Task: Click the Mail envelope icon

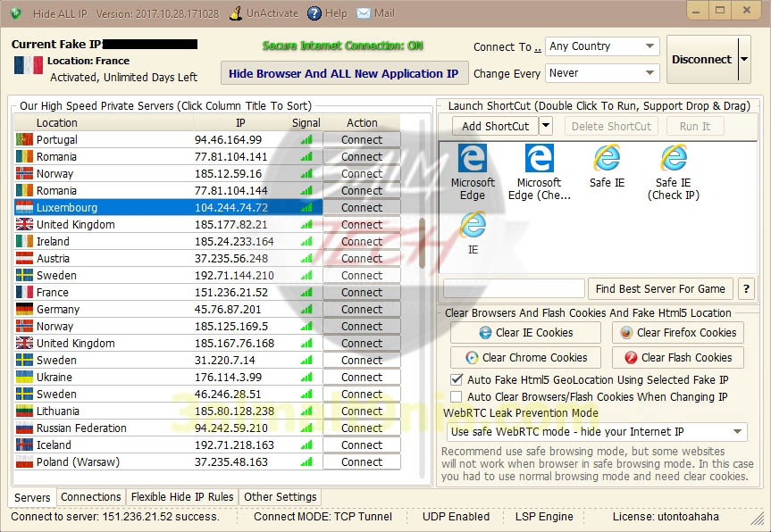Action: pos(364,13)
